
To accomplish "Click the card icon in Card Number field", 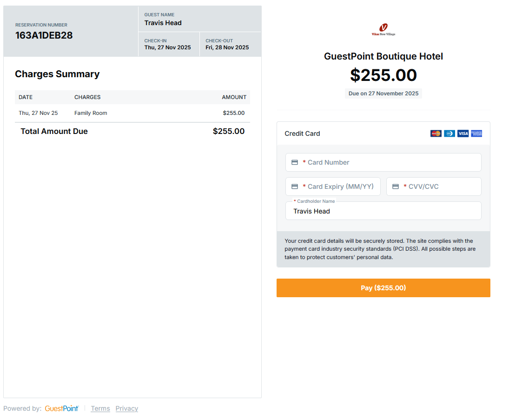I will 295,162.
